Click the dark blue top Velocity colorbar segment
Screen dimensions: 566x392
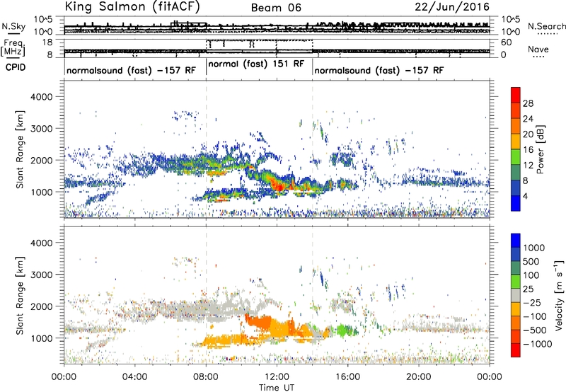[x=516, y=241]
